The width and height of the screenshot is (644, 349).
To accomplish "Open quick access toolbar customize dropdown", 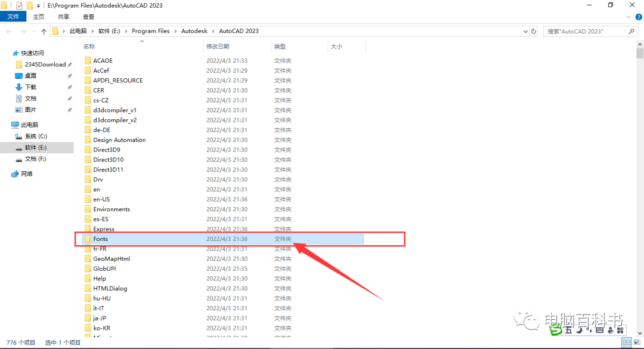I will pyautogui.click(x=38, y=6).
